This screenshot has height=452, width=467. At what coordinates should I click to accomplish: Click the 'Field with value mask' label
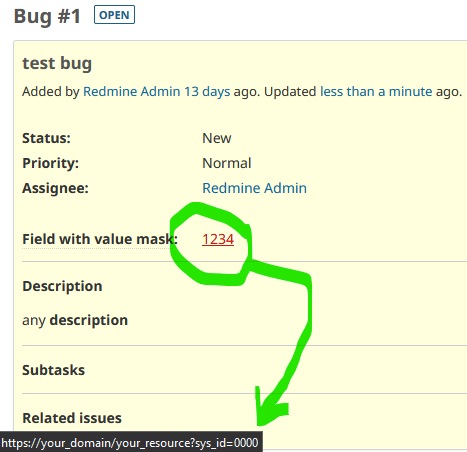tap(100, 239)
